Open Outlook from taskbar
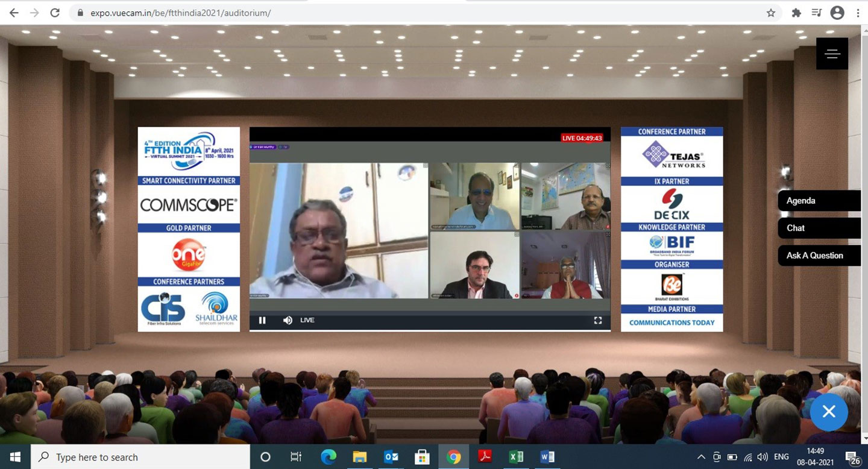 pyautogui.click(x=391, y=457)
